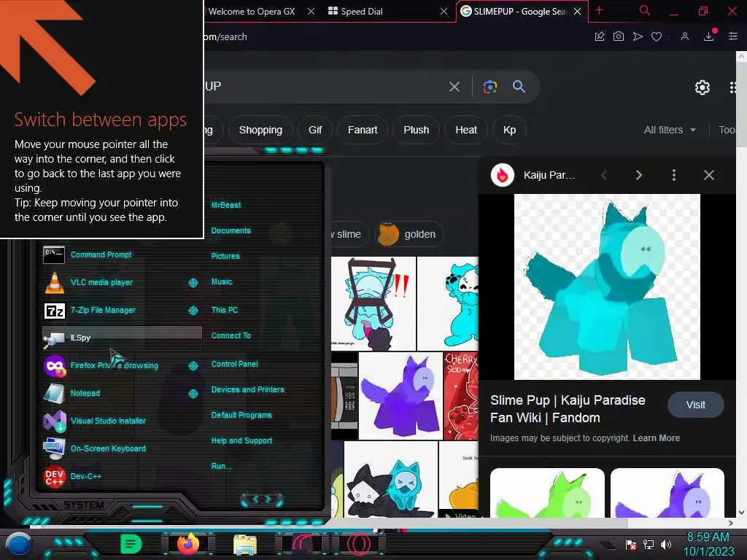Open Help and Support
747x560 pixels.
241,441
